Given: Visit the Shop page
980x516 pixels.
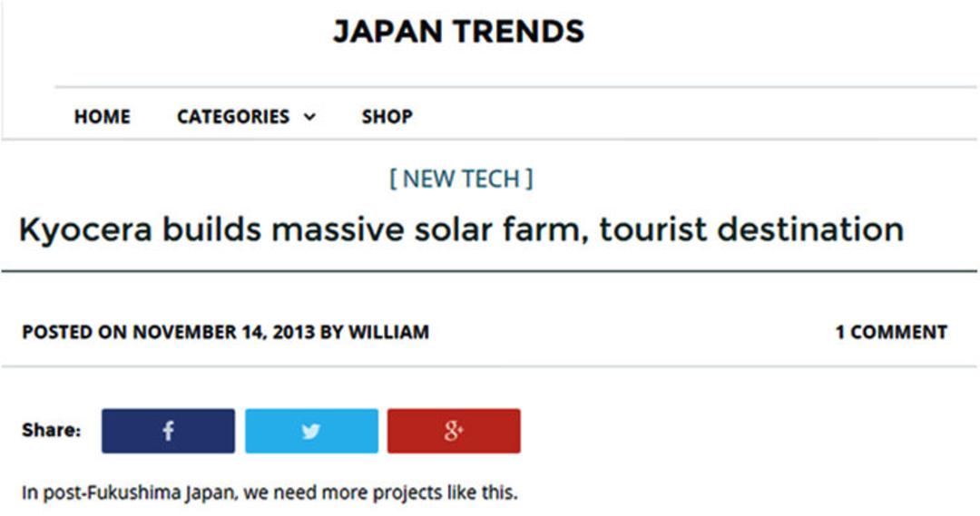Looking at the screenshot, I should pyautogui.click(x=387, y=116).
